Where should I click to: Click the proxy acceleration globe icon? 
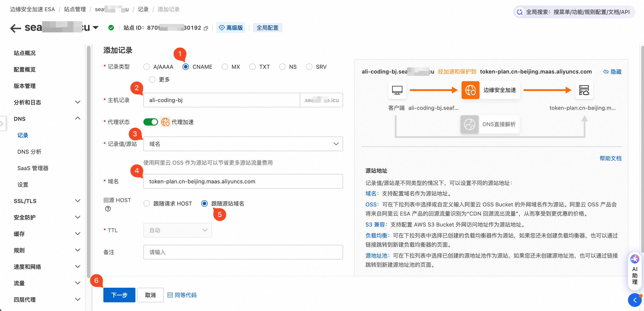(x=165, y=122)
